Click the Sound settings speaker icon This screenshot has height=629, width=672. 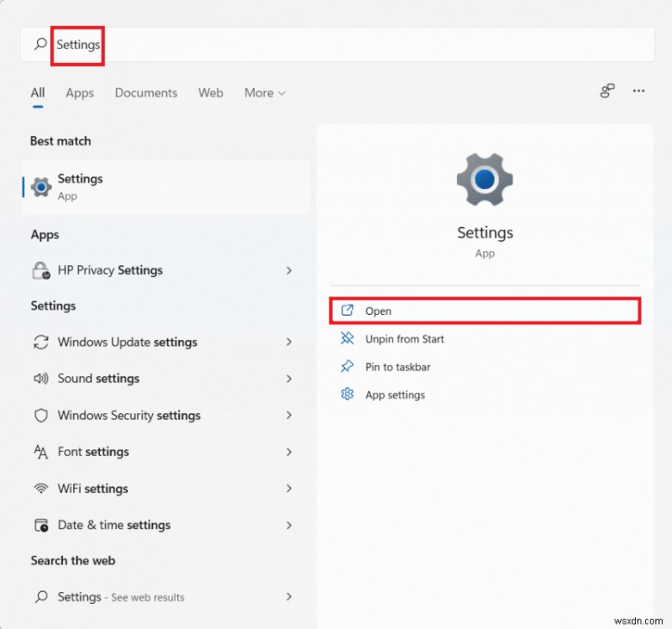[39, 379]
